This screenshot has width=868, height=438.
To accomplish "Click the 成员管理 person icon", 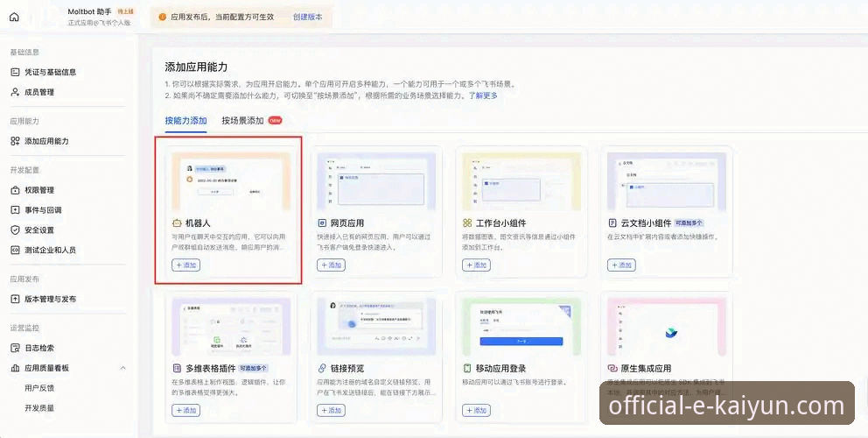I will click(x=15, y=92).
